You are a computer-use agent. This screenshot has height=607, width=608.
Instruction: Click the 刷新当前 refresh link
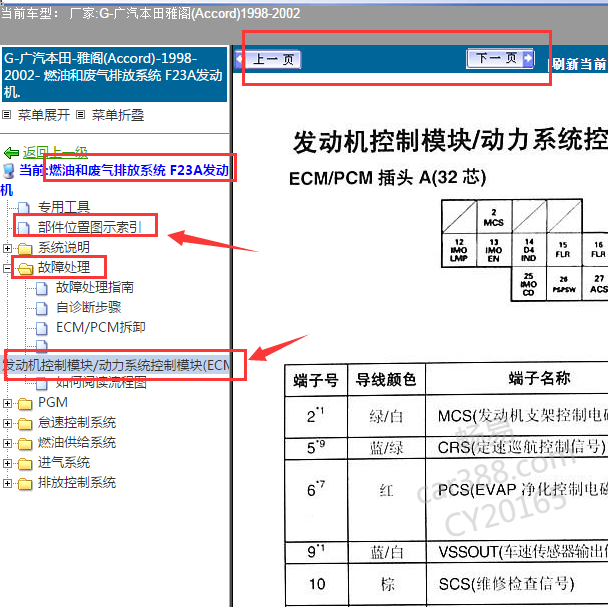pos(579,64)
